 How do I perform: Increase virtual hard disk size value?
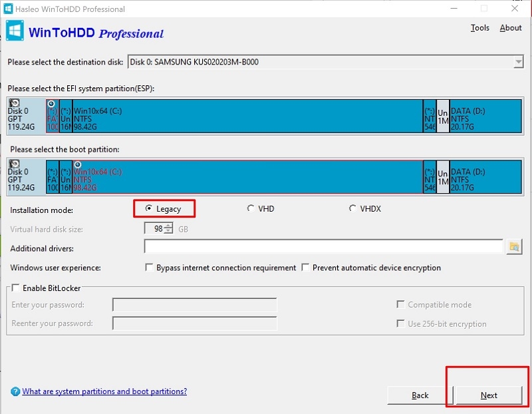168,226
